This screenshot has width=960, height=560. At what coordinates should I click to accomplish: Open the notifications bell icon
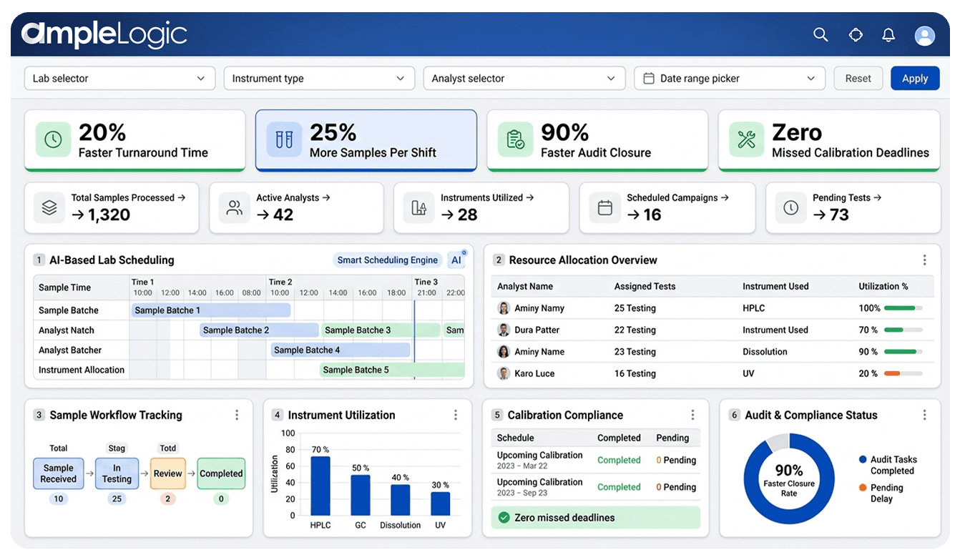tap(888, 35)
